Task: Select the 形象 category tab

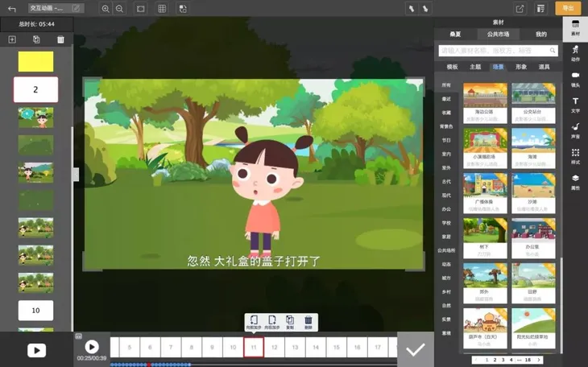Action: point(521,67)
